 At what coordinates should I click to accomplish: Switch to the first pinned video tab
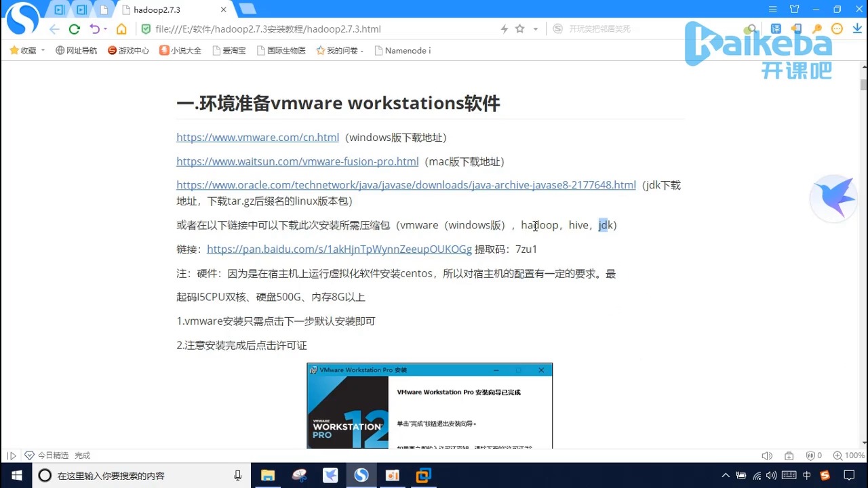pos(60,9)
